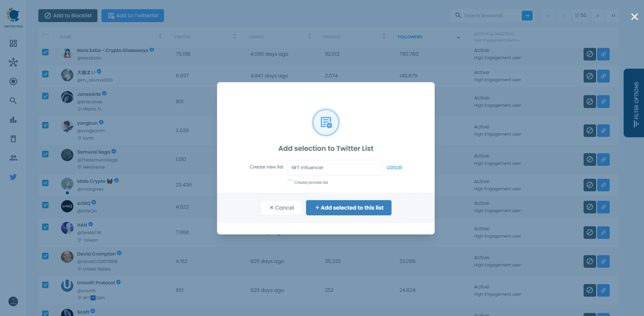Click Cancel button in the dialog
The image size is (644, 316).
tap(281, 208)
